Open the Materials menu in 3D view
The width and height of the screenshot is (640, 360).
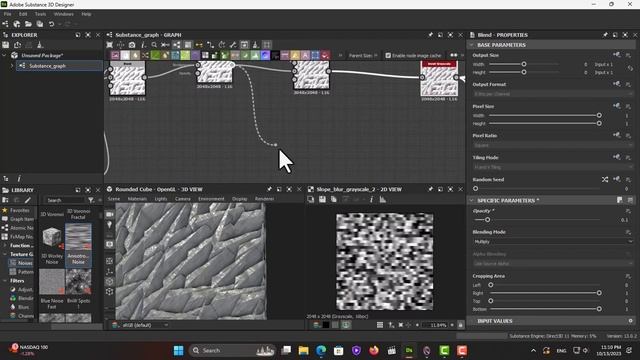point(137,199)
